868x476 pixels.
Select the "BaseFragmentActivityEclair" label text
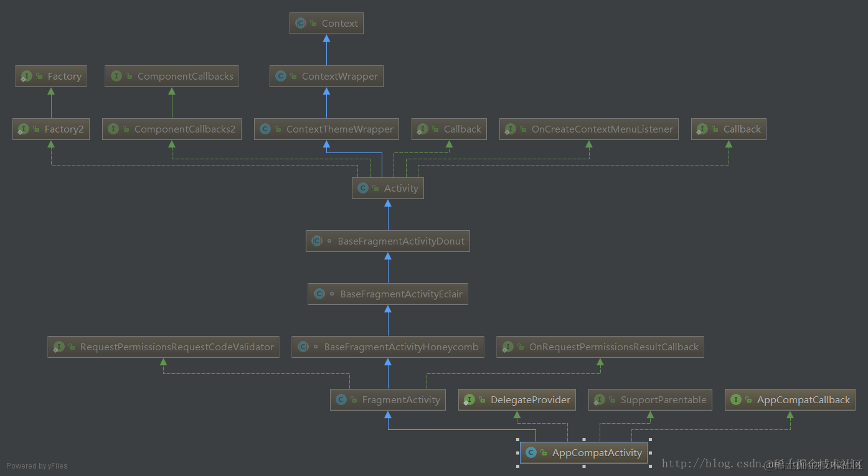(401, 294)
